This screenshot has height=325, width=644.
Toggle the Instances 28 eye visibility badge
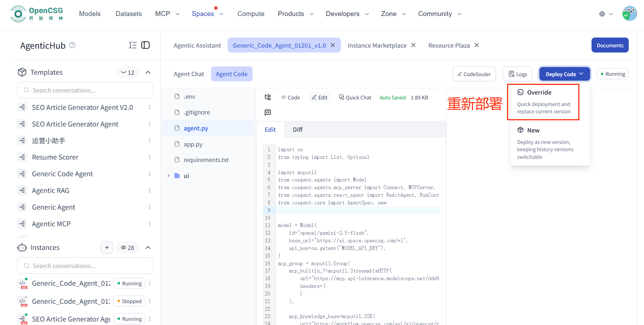coord(128,247)
